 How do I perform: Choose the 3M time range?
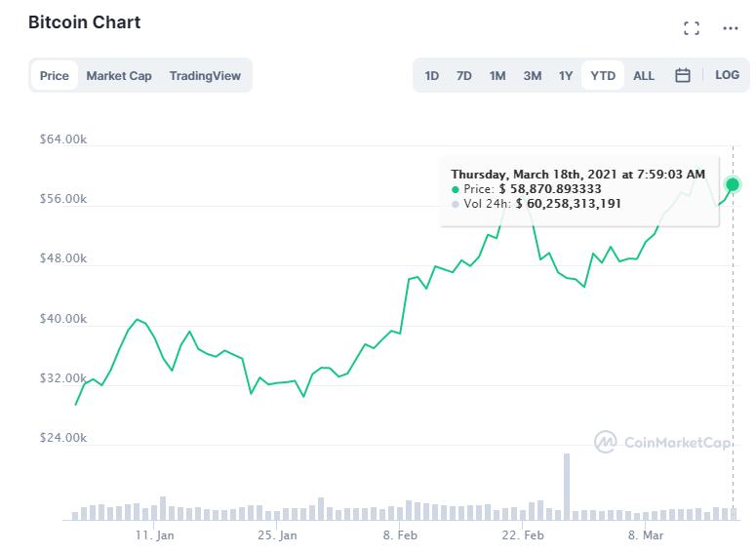(532, 75)
